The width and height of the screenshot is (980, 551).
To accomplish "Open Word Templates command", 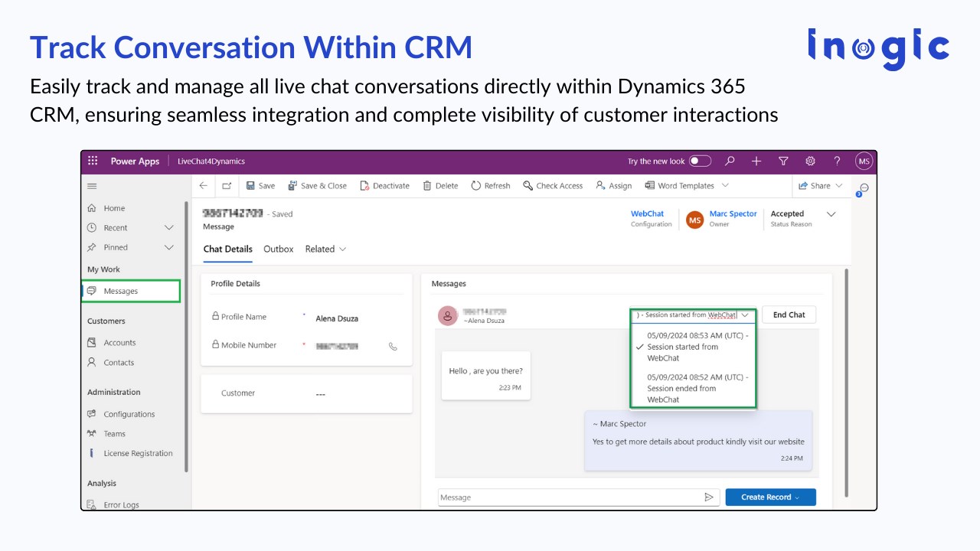I will coord(679,185).
